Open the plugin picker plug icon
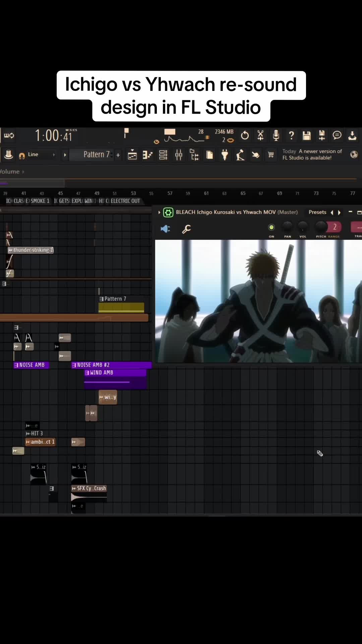Image resolution: width=362 pixels, height=644 pixels. pyautogui.click(x=225, y=155)
